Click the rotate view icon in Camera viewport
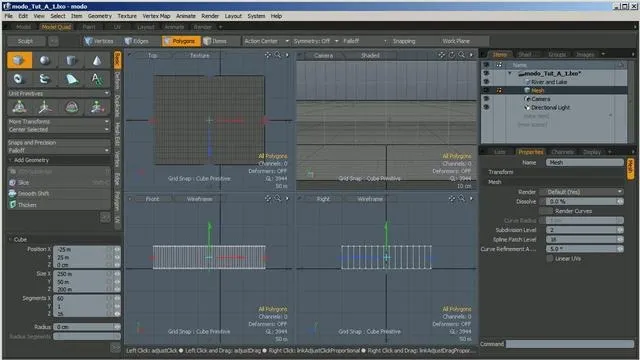 (x=452, y=55)
